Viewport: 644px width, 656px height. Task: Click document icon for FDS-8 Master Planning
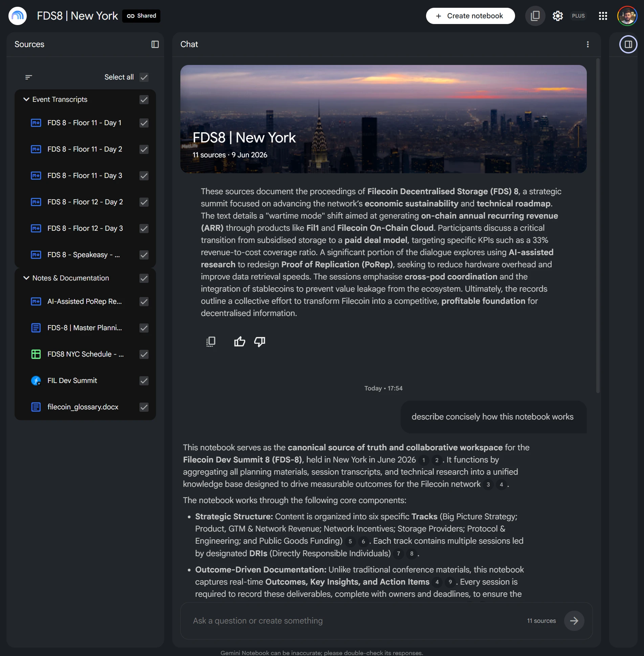pos(36,328)
